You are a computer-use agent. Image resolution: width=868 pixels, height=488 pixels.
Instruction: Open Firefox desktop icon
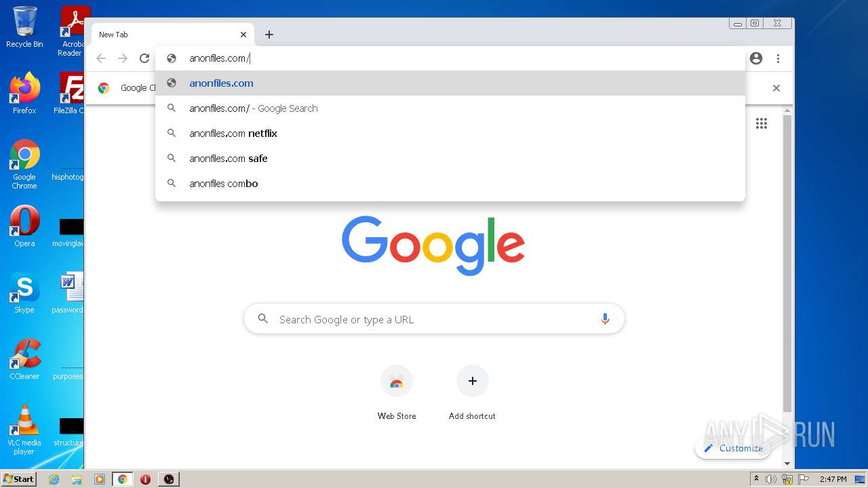[24, 93]
